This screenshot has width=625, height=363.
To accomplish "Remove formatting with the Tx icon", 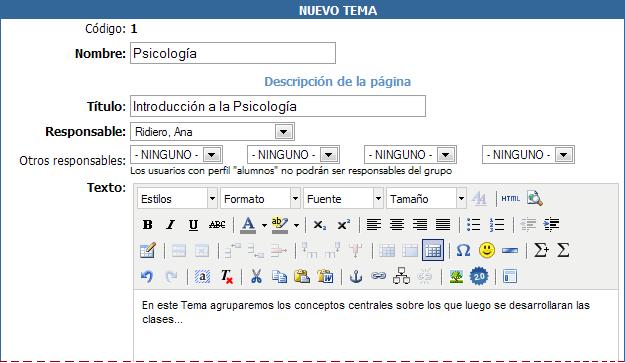I will click(x=226, y=277).
